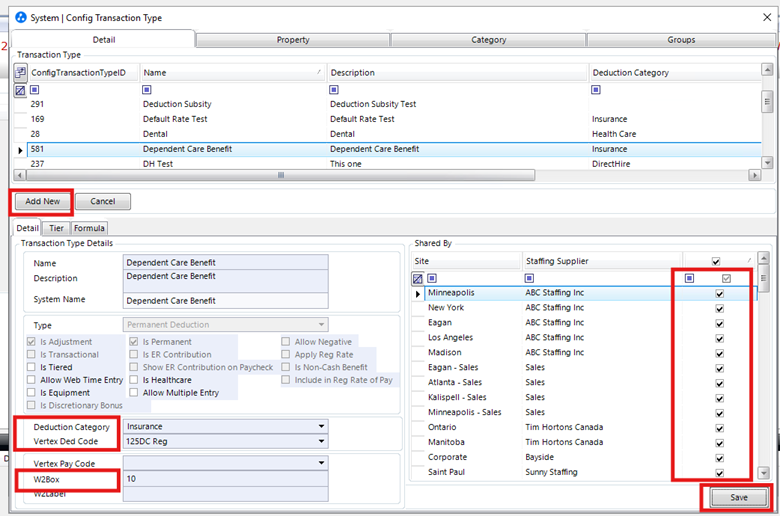Click the Name input field
The width and height of the screenshot is (780, 516).
pos(225,262)
